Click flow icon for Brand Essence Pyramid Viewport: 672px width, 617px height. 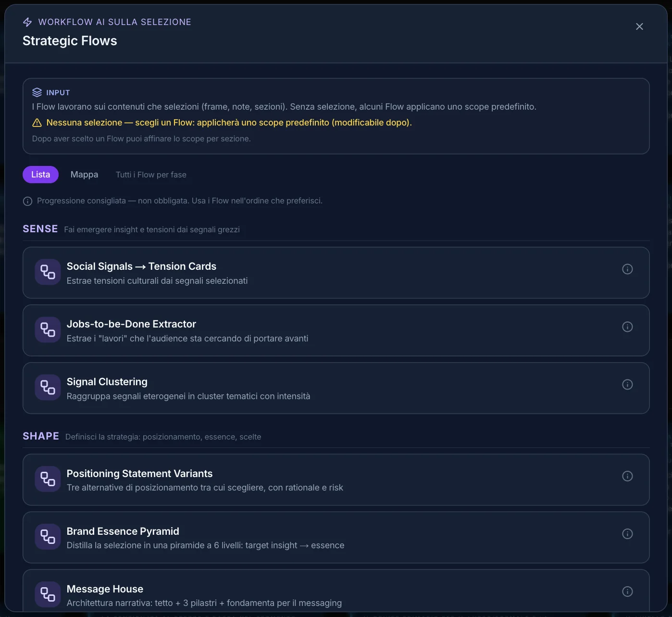pyautogui.click(x=48, y=537)
